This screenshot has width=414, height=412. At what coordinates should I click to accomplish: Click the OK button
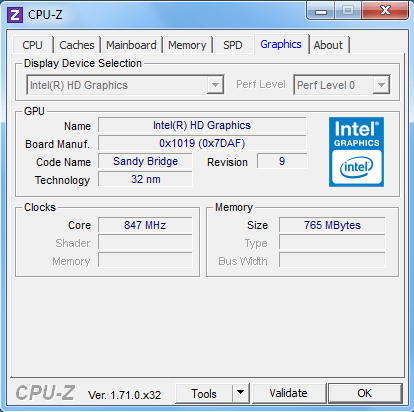pyautogui.click(x=365, y=393)
